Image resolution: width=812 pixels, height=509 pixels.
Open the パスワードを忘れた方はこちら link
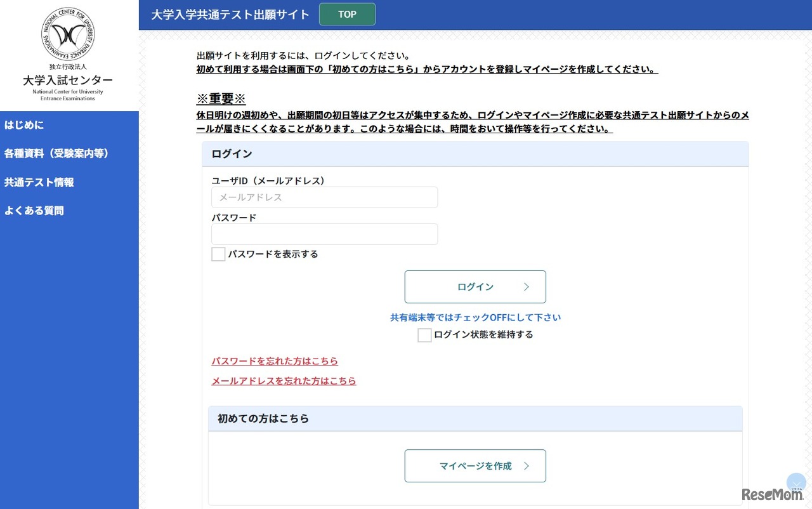275,361
